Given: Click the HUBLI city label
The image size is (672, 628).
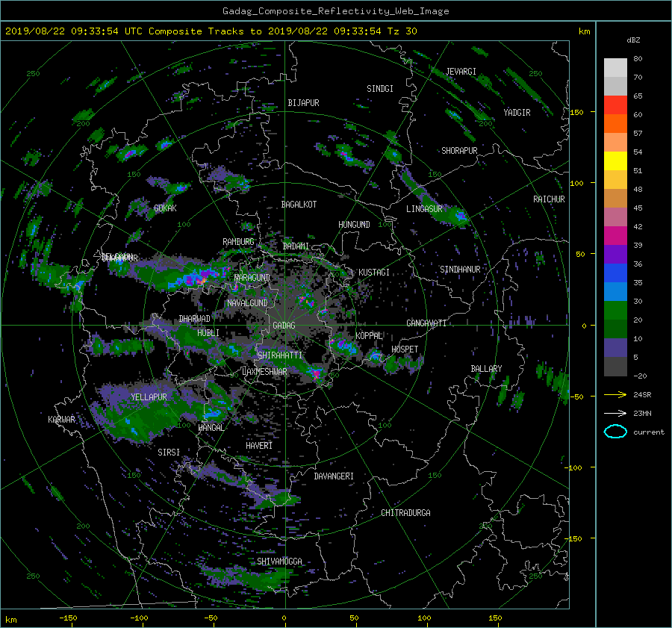Looking at the screenshot, I should click(208, 332).
